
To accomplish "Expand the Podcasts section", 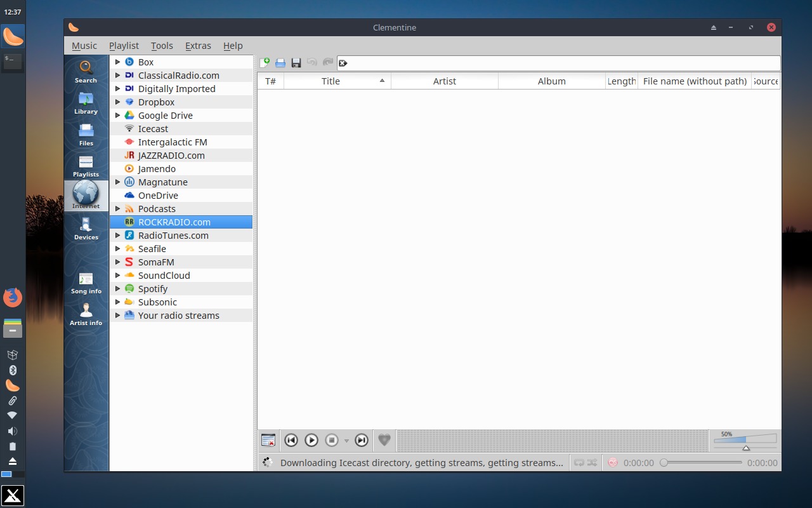I will click(x=117, y=208).
